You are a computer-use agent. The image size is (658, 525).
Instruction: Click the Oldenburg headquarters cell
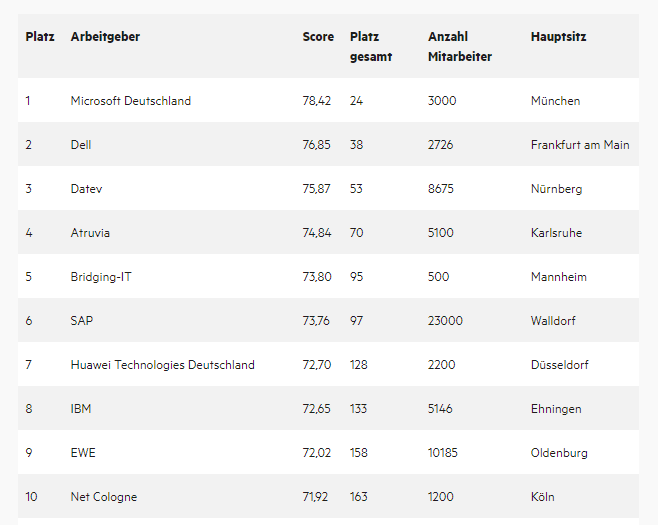[x=559, y=453]
